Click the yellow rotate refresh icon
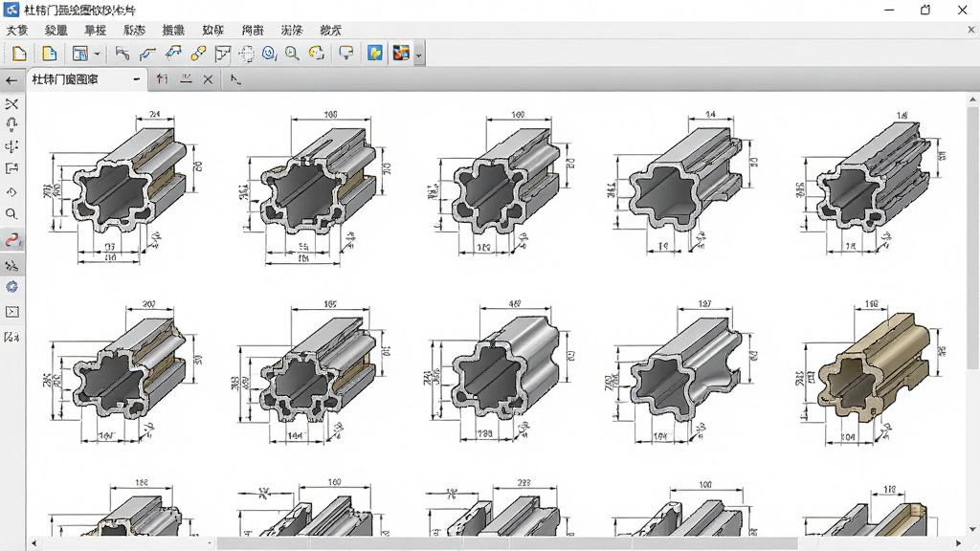This screenshot has height=551, width=980. pos(317,54)
